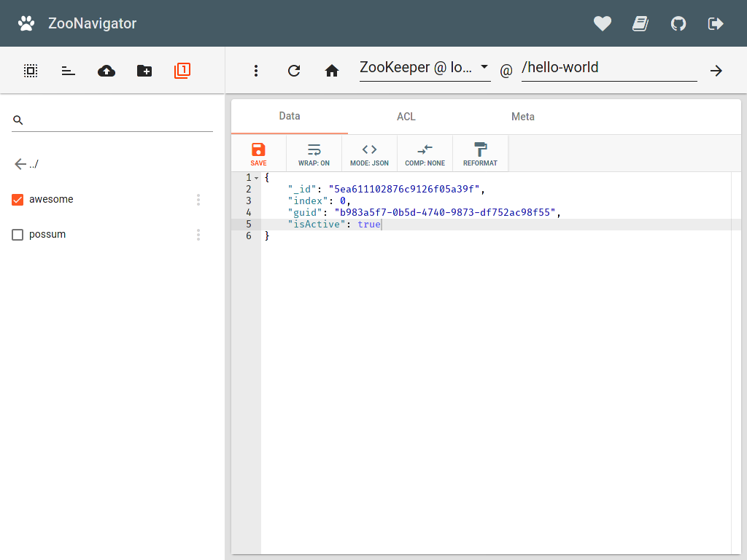Save the edited znode data
747x560 pixels.
pyautogui.click(x=258, y=153)
